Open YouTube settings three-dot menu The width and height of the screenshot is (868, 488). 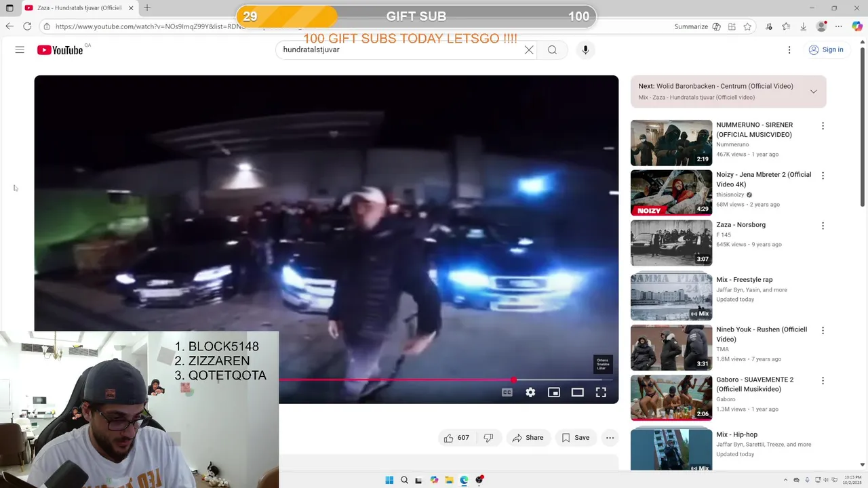point(789,49)
